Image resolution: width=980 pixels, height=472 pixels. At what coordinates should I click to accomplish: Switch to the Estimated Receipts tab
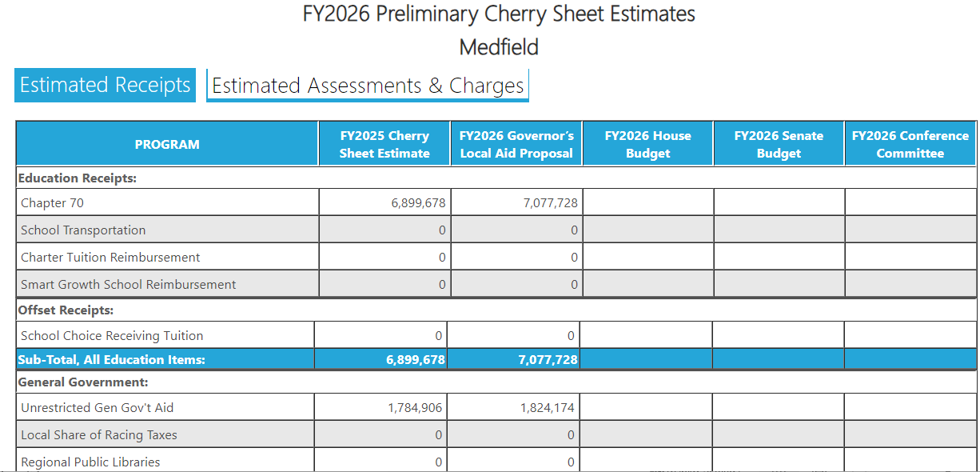click(x=105, y=85)
